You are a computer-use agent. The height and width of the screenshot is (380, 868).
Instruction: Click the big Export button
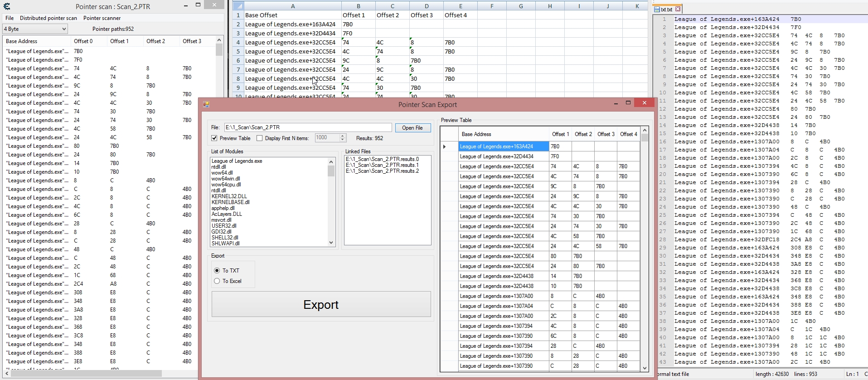point(321,304)
